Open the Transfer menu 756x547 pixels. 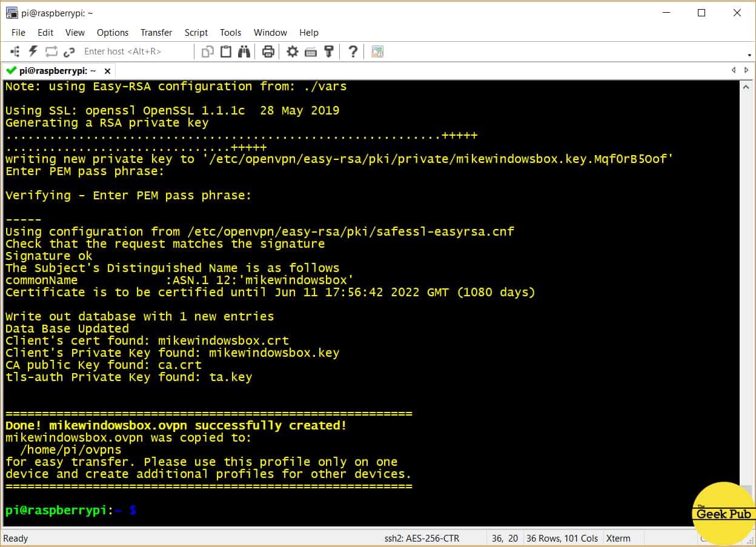tap(156, 33)
